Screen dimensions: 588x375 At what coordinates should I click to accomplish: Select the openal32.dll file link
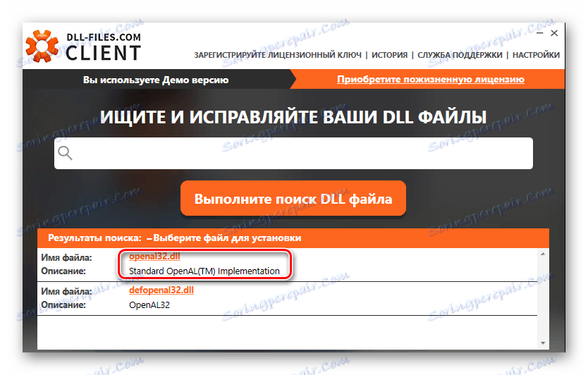[x=154, y=257]
